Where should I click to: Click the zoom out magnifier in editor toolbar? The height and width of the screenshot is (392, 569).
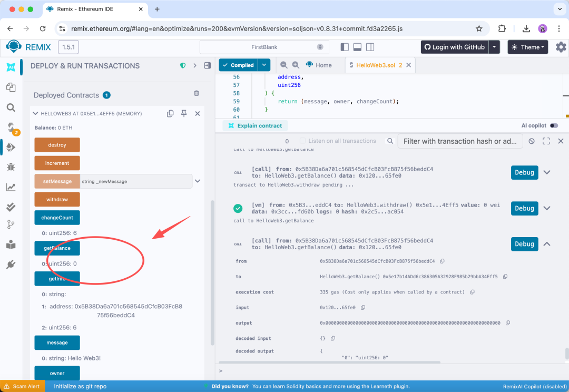tap(284, 65)
